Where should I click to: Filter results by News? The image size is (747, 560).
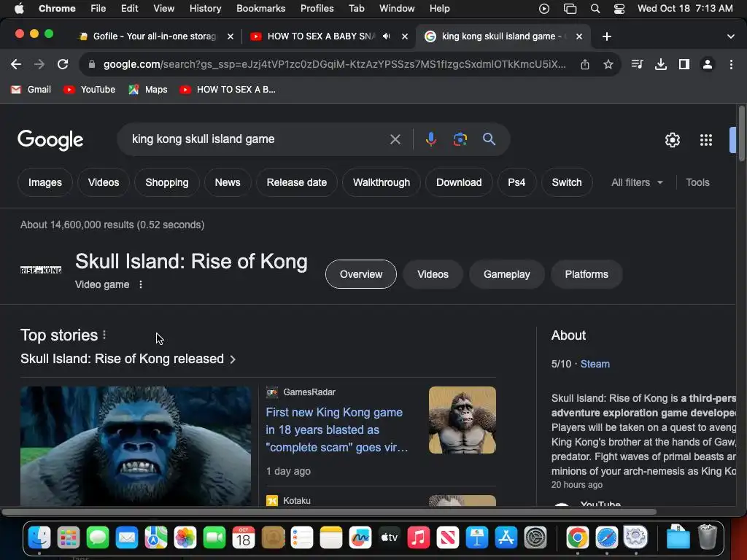228,182
